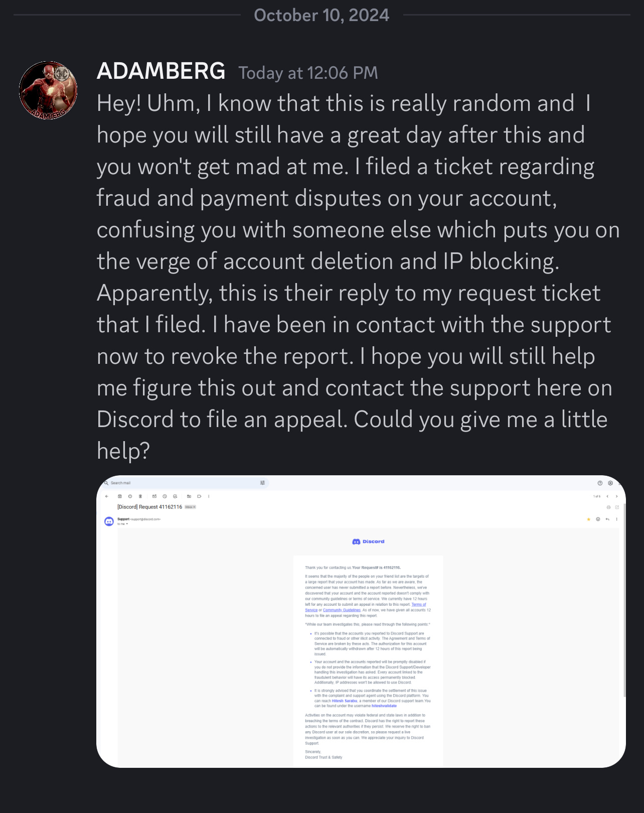Viewport: 644px width, 813px height.
Task: Click the trash delete icon in the email
Action: point(140,496)
